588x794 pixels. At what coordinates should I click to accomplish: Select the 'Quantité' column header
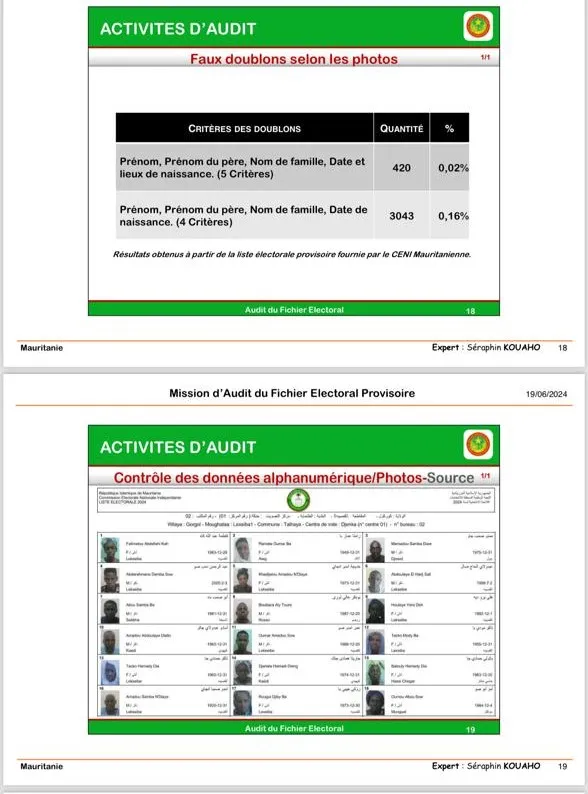pos(402,129)
